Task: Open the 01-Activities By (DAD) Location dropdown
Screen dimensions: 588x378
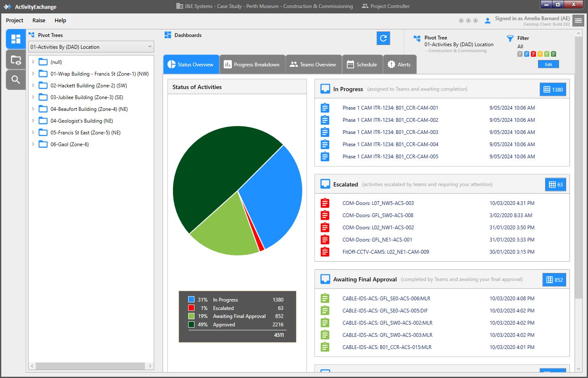Action: pos(91,47)
